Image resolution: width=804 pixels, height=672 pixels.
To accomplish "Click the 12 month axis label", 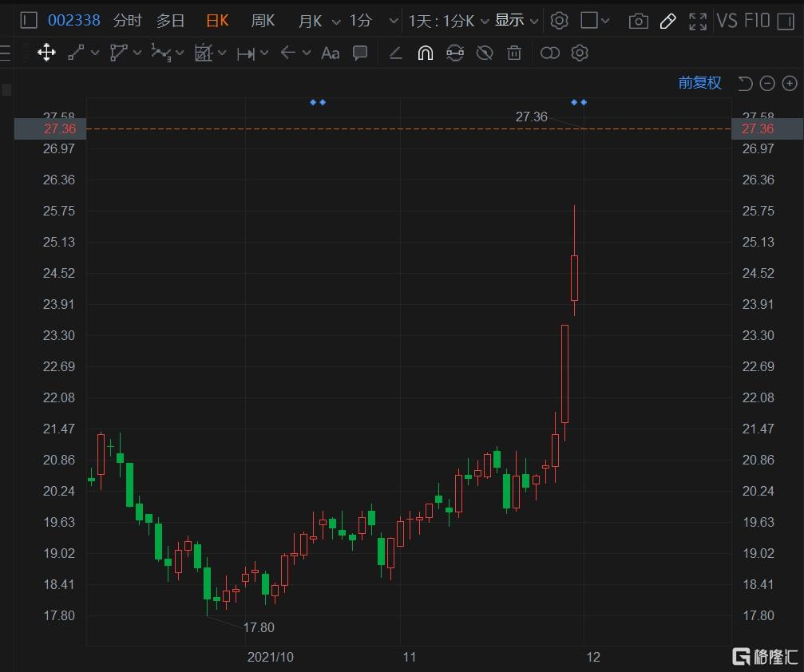I will (x=593, y=657).
